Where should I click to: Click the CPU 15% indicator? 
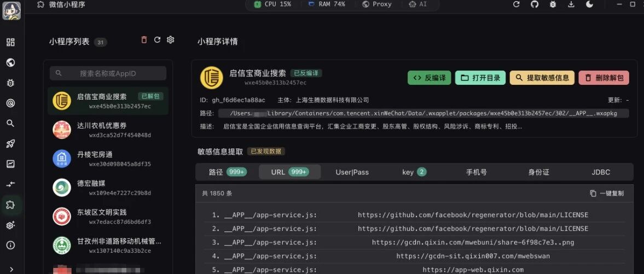272,4
